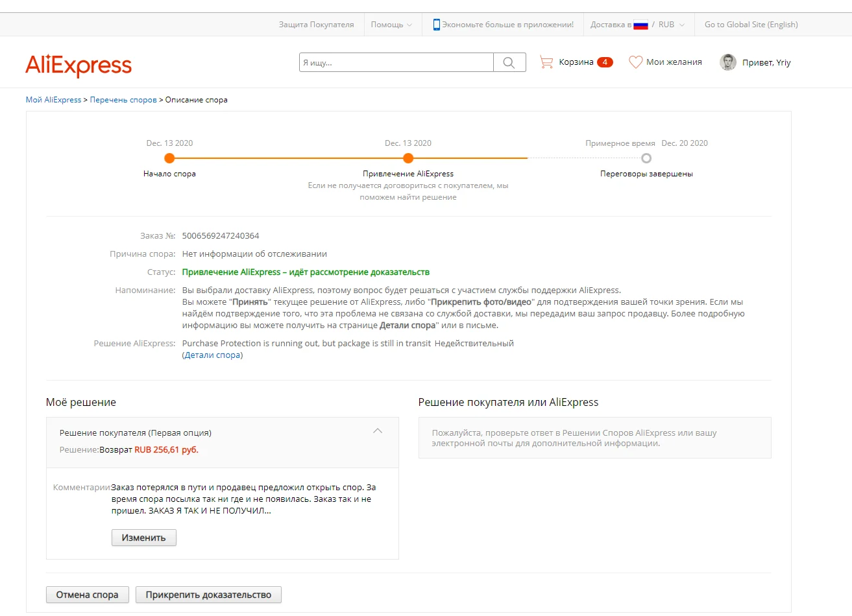Viewport: 852px width, 616px height.
Task: Click the mobile phone app icon
Action: pos(437,25)
